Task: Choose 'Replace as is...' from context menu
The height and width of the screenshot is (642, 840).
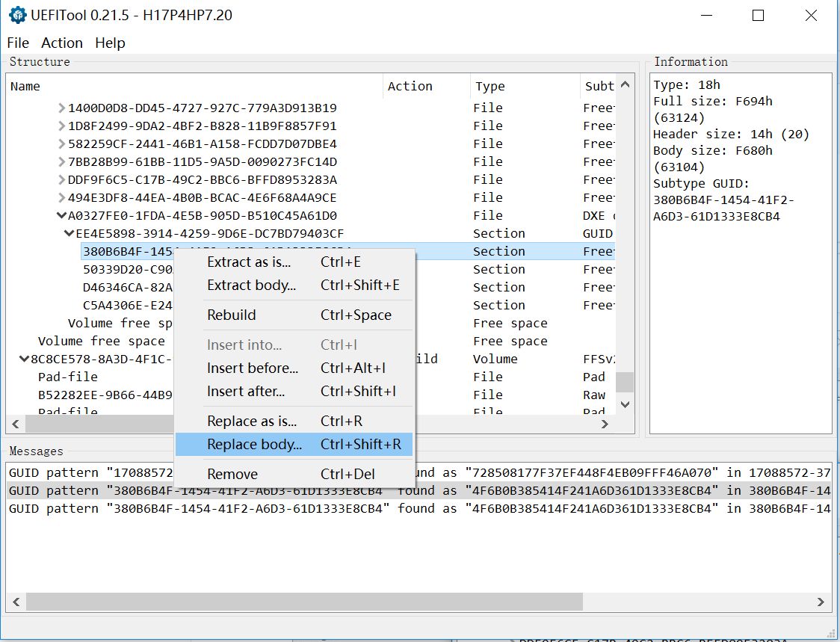Action: (x=294, y=422)
